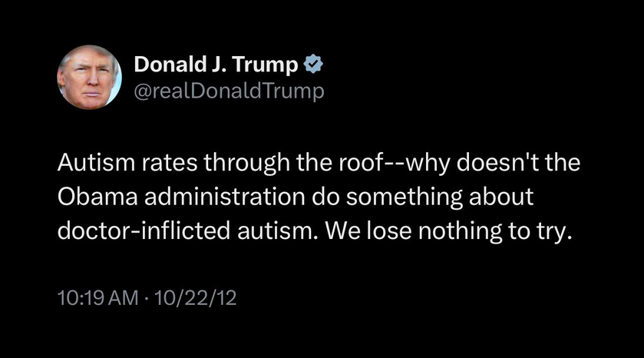Click the 10:19 AM time stamp
Viewport: 644px width, 358px height.
[x=97, y=298]
